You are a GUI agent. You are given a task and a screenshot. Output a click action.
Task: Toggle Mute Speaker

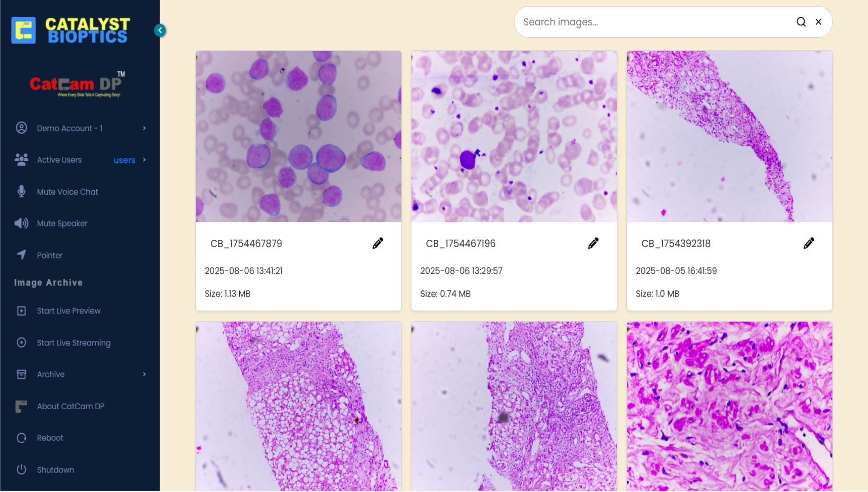click(62, 223)
